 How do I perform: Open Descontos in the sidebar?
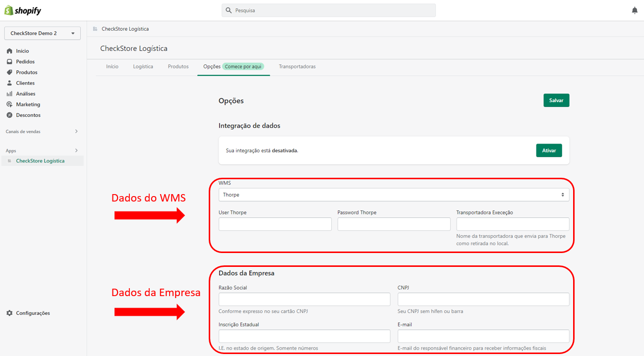[28, 115]
